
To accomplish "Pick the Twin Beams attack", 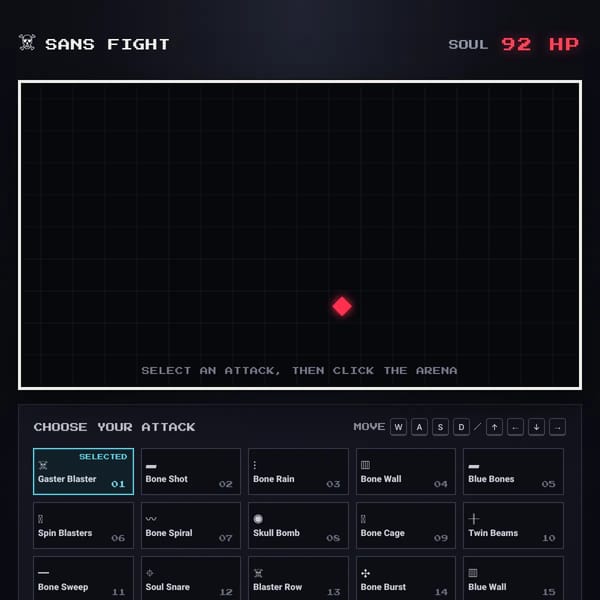I will point(514,525).
